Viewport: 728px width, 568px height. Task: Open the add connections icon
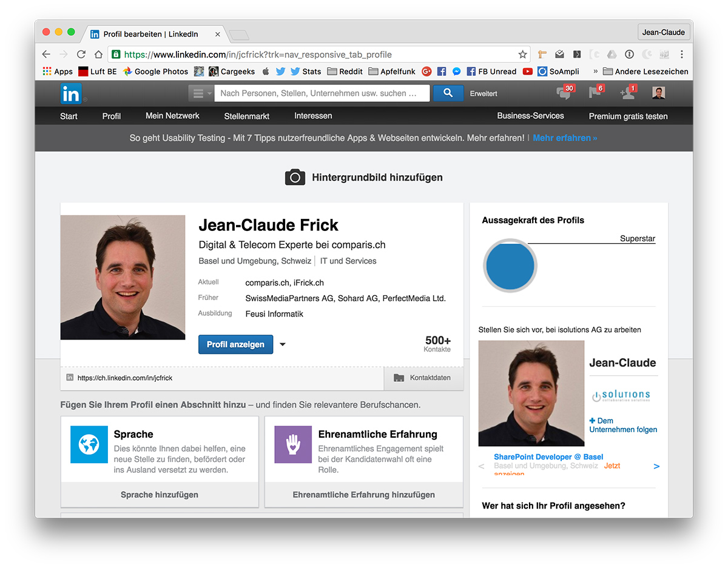pyautogui.click(x=627, y=93)
